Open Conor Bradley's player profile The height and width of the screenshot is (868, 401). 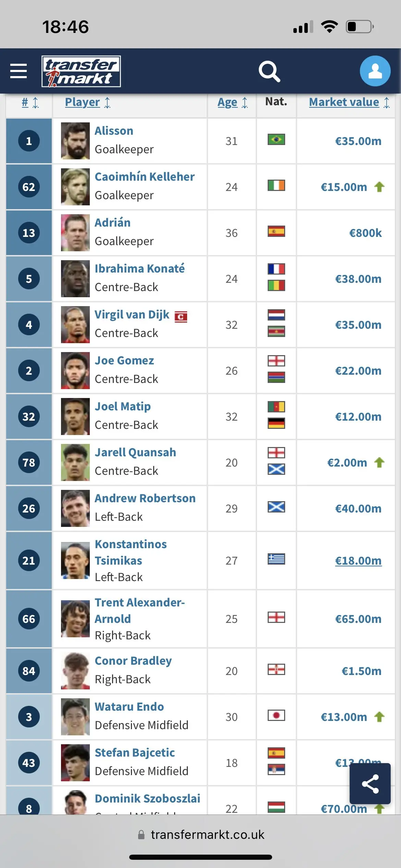click(133, 661)
